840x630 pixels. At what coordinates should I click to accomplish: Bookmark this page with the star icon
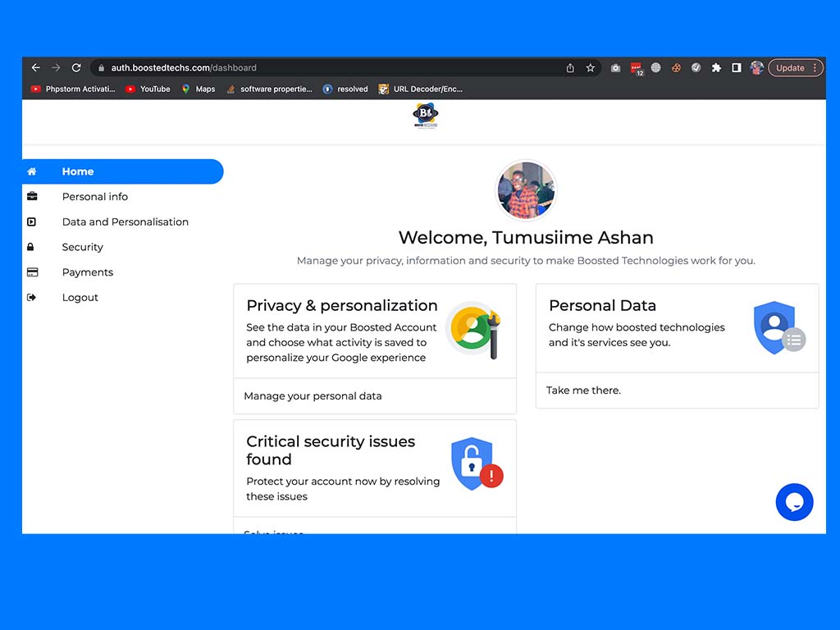tap(591, 68)
